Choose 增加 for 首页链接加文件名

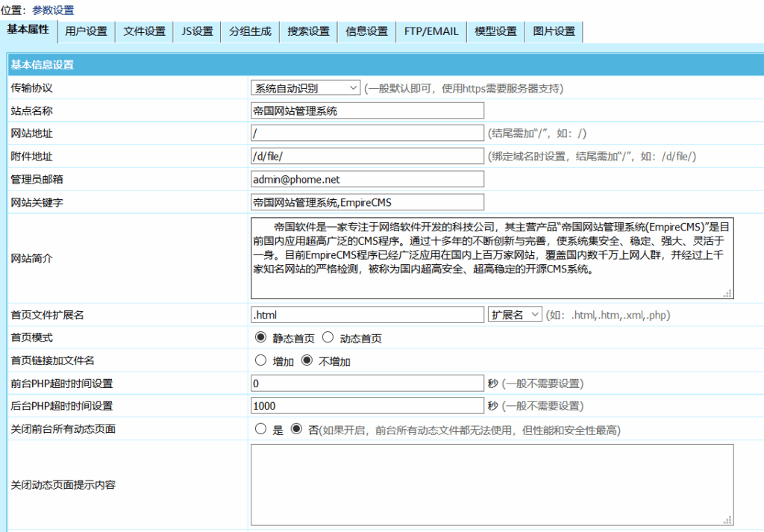click(260, 361)
